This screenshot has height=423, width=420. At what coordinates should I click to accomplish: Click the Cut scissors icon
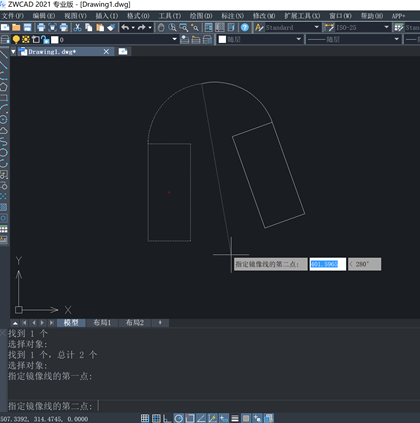click(x=77, y=27)
